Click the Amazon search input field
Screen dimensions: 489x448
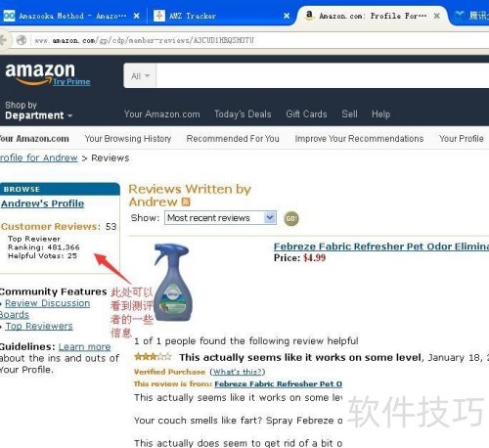323,75
